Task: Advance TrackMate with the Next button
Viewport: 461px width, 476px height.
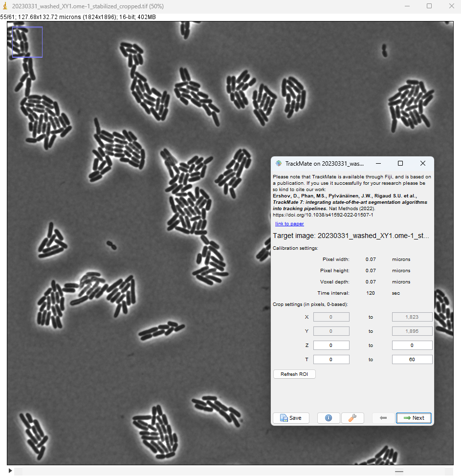Action: [x=414, y=418]
